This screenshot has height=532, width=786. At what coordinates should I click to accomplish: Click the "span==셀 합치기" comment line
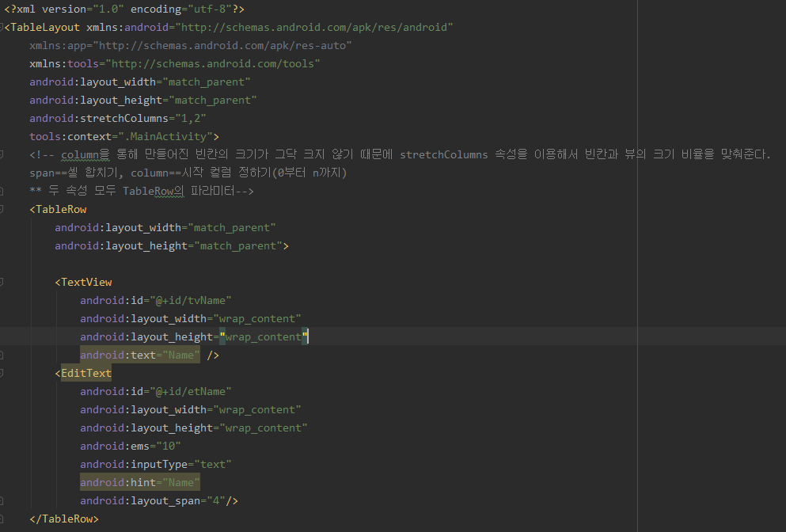tap(188, 173)
